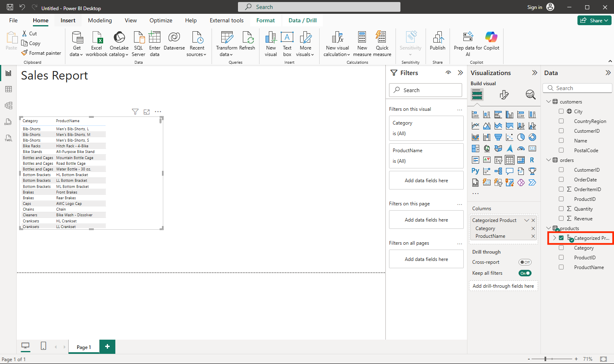Collapse the orders table in Data pane
The height and width of the screenshot is (364, 614).
tap(549, 160)
